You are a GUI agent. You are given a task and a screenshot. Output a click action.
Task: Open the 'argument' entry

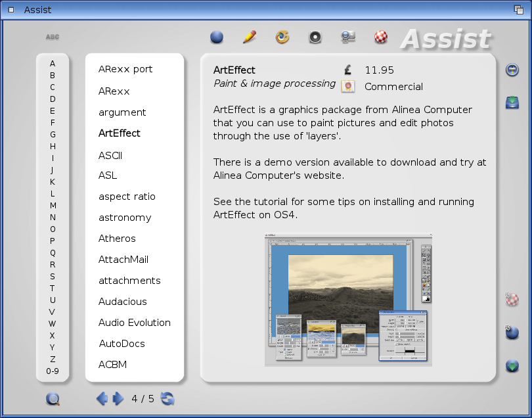[122, 113]
